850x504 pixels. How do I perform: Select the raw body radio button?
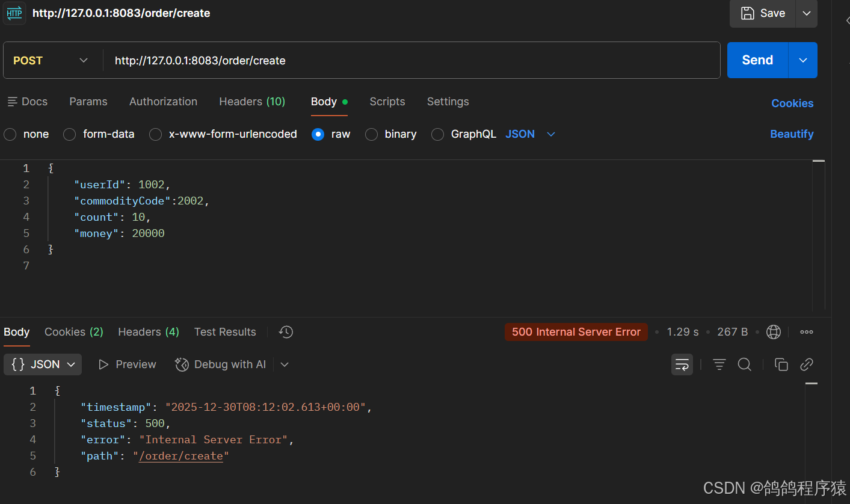point(318,134)
